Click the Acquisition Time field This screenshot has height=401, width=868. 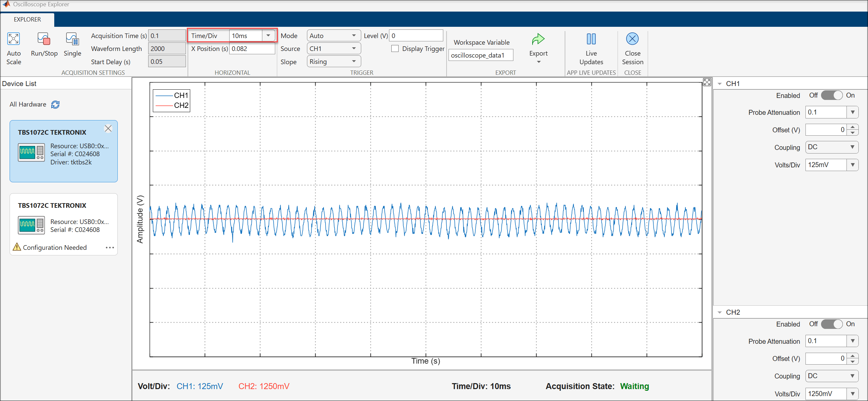coord(167,35)
